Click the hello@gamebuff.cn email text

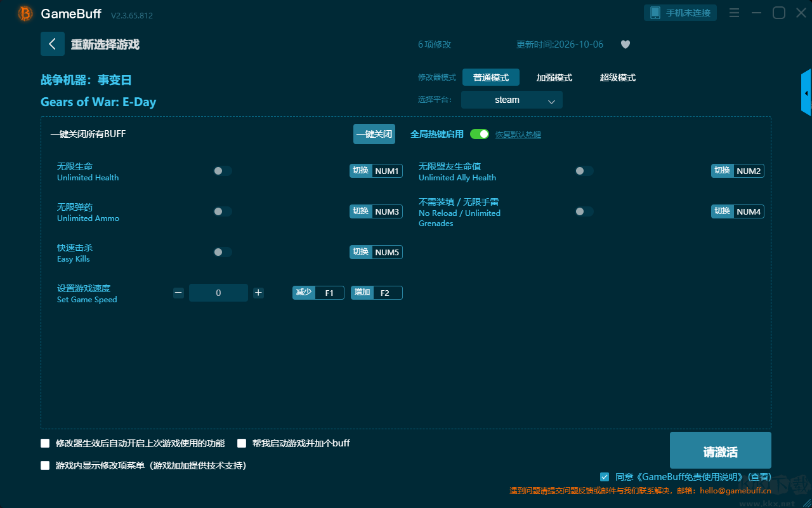point(736,491)
